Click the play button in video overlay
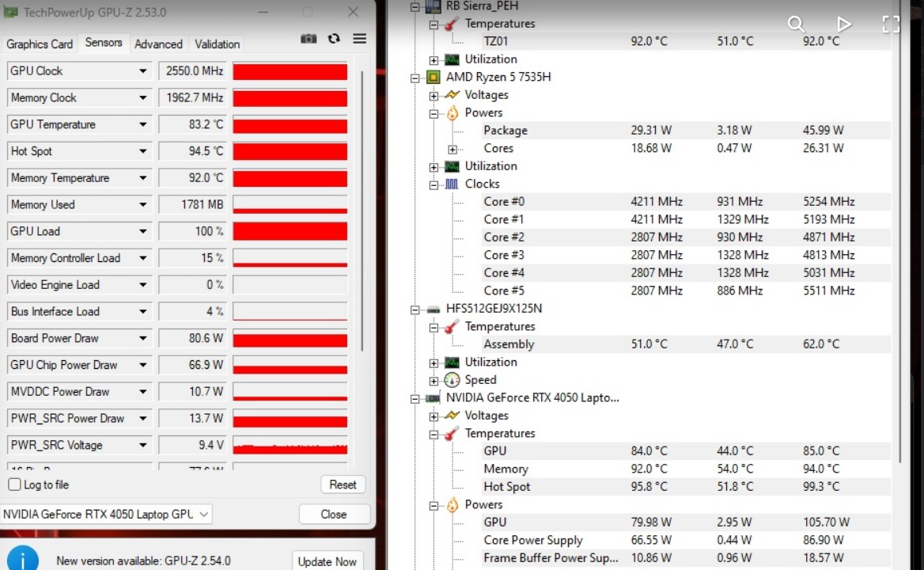The height and width of the screenshot is (570, 924). coord(844,24)
